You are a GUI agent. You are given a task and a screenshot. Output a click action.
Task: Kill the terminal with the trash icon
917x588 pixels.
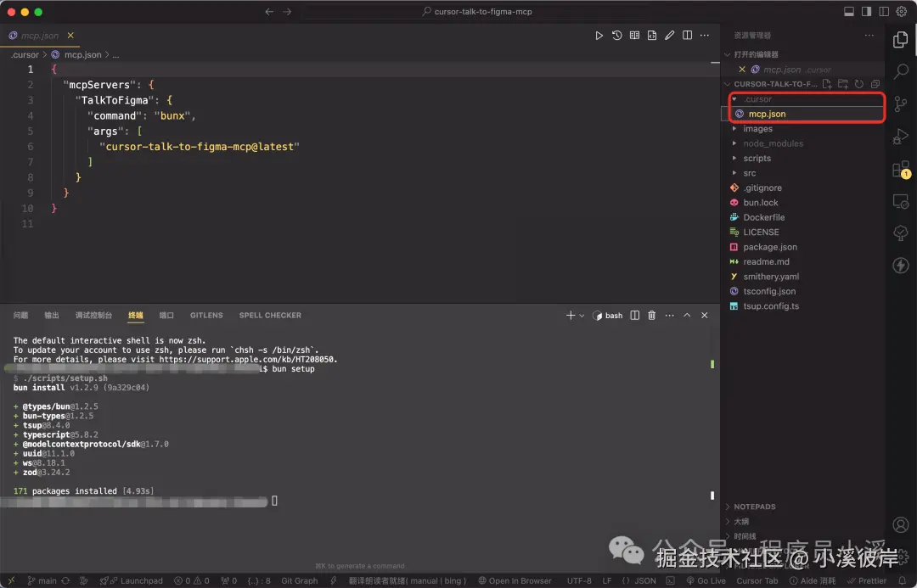651,316
